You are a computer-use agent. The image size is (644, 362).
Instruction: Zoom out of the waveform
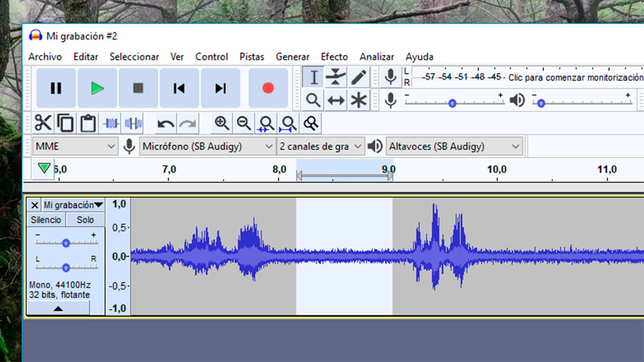pos(244,123)
